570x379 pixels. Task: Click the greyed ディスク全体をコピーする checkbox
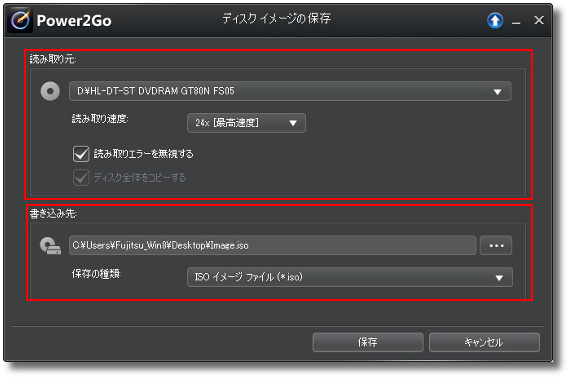81,178
